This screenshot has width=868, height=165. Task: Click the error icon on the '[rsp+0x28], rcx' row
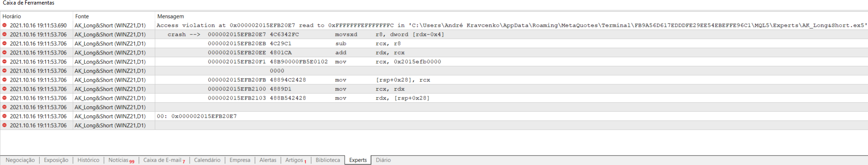[5, 80]
